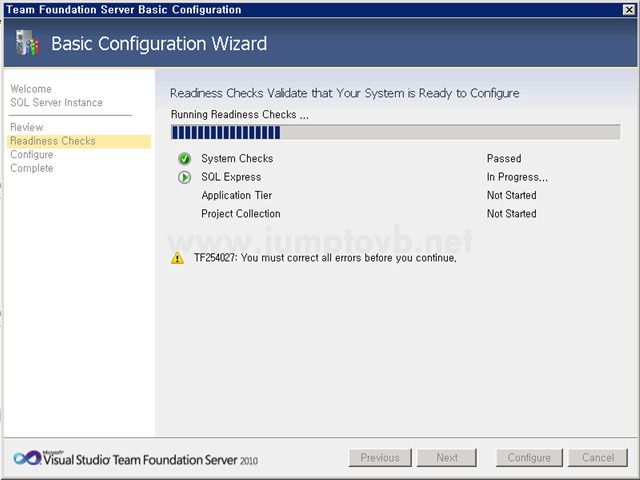
Task: Jump to the Complete step
Action: click(32, 168)
